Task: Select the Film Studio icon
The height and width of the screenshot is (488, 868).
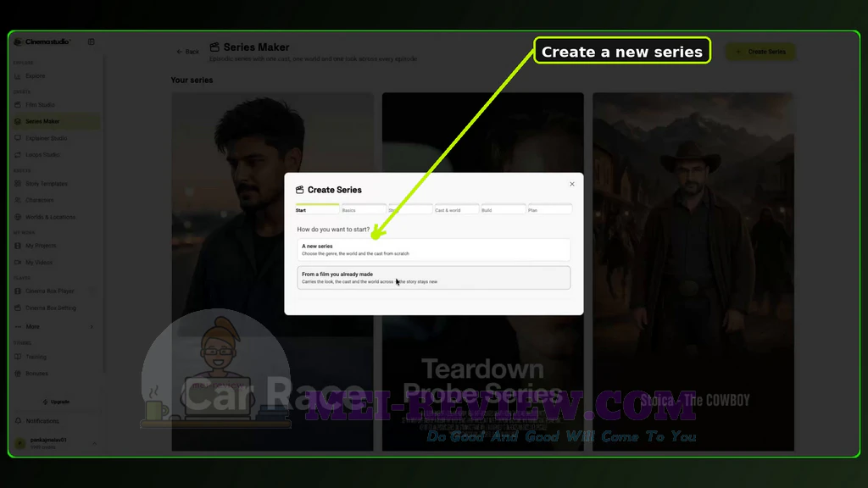Action: (18, 104)
